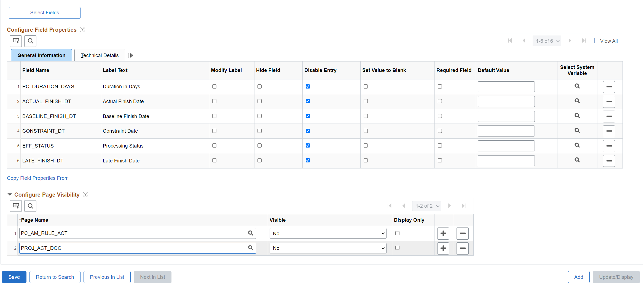Open grid personalize icon in Page Visibility

(x=16, y=206)
